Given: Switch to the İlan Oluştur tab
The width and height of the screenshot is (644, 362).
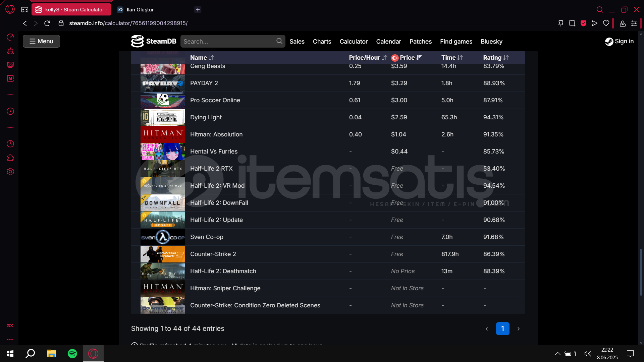Looking at the screenshot, I should pos(140,10).
